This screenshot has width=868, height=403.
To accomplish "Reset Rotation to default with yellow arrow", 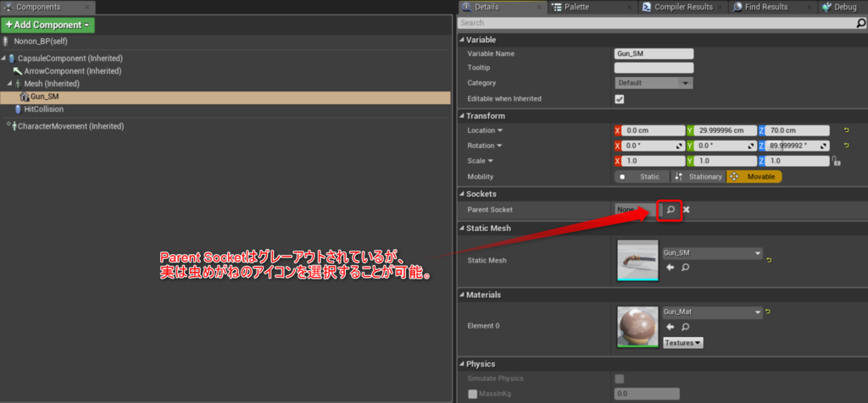I will 847,146.
